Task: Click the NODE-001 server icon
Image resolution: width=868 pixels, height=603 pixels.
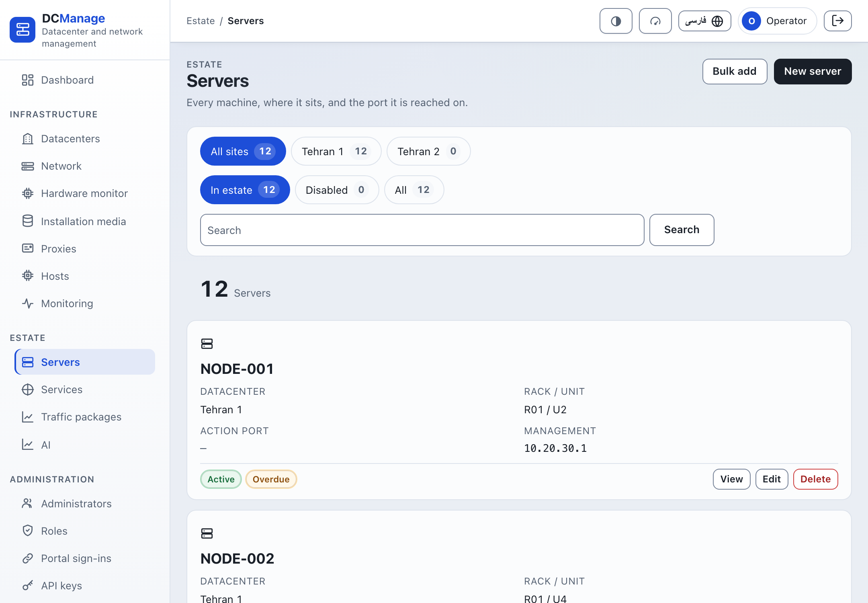Action: pos(207,344)
